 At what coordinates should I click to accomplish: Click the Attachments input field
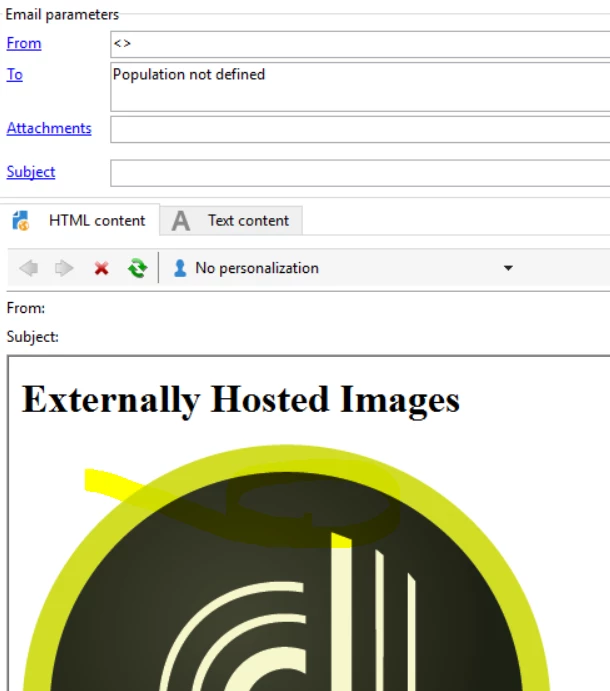click(x=360, y=130)
